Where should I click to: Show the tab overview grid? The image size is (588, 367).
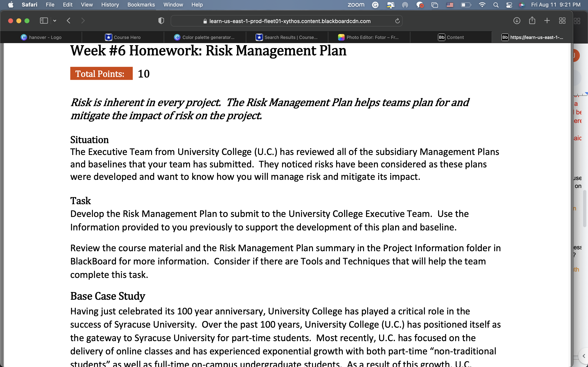562,21
